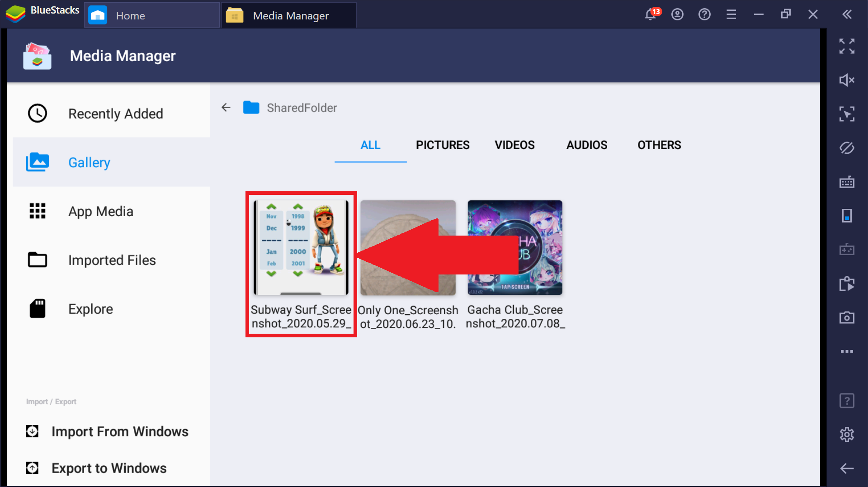Toggle the eye-slash visibility icon in sidebar
Screen dimensions: 868x487
point(847,148)
